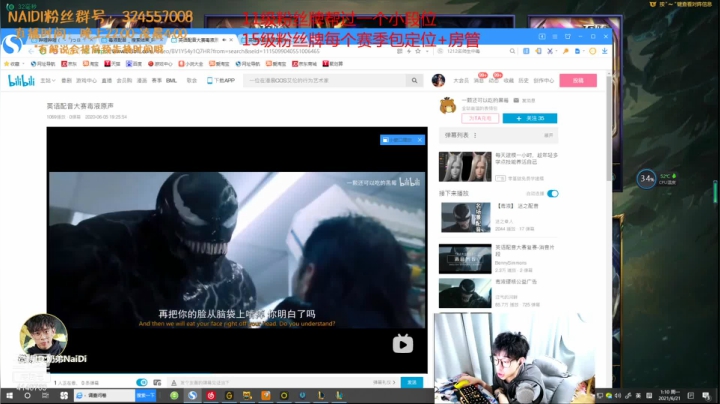The image size is (720, 404).
Task: Click the bilibili TV play icon in player
Action: click(x=403, y=343)
